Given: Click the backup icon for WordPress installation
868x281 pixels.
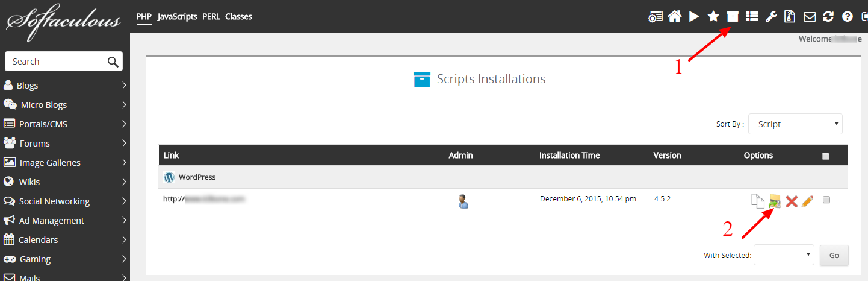Looking at the screenshot, I should [x=775, y=201].
